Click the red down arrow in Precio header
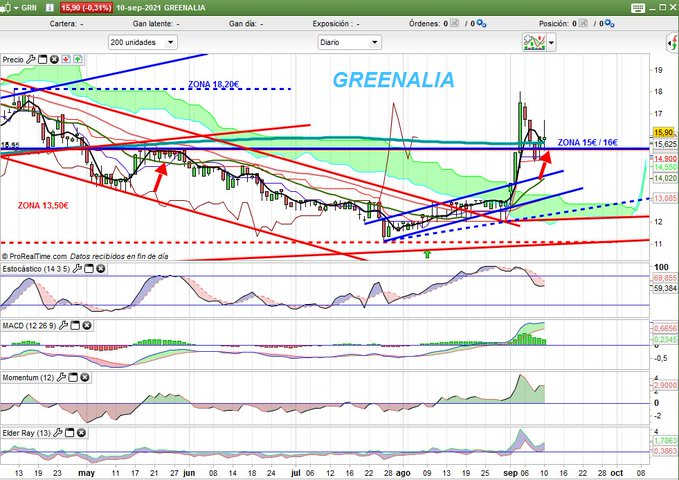 click(x=66, y=59)
